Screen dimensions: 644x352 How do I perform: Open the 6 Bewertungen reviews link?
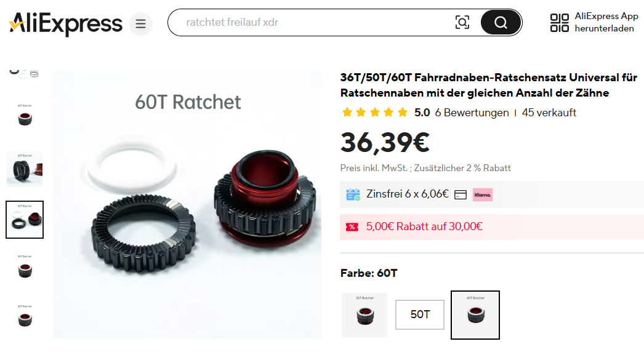(x=472, y=113)
